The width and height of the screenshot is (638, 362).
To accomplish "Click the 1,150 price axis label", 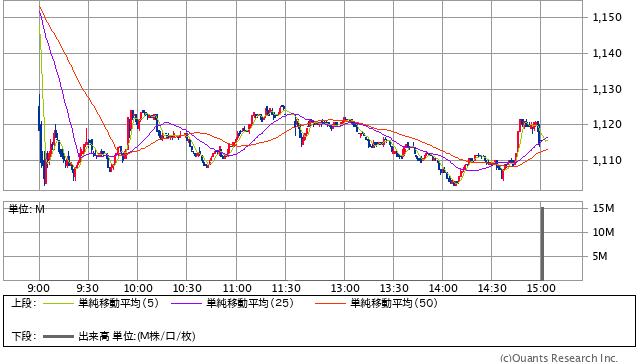I will click(x=607, y=17).
